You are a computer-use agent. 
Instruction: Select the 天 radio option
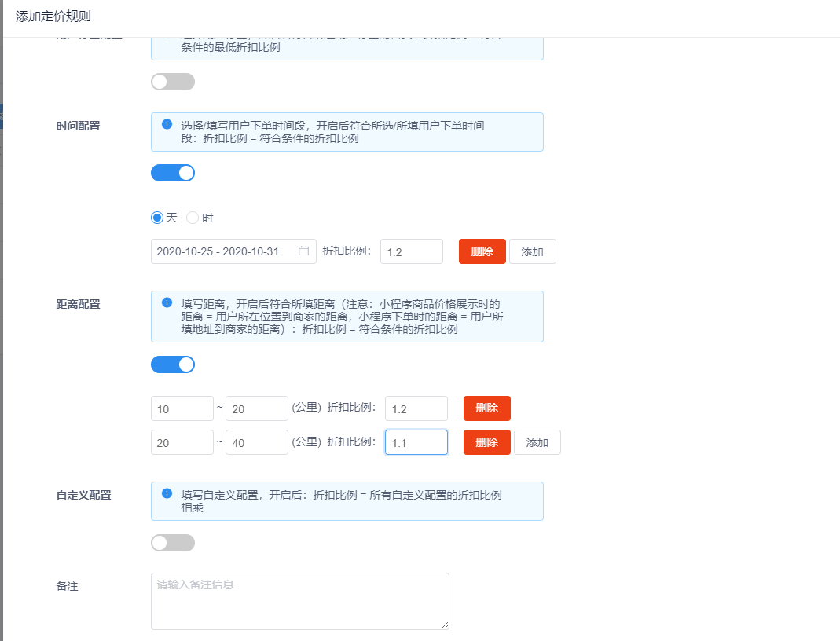[157, 218]
